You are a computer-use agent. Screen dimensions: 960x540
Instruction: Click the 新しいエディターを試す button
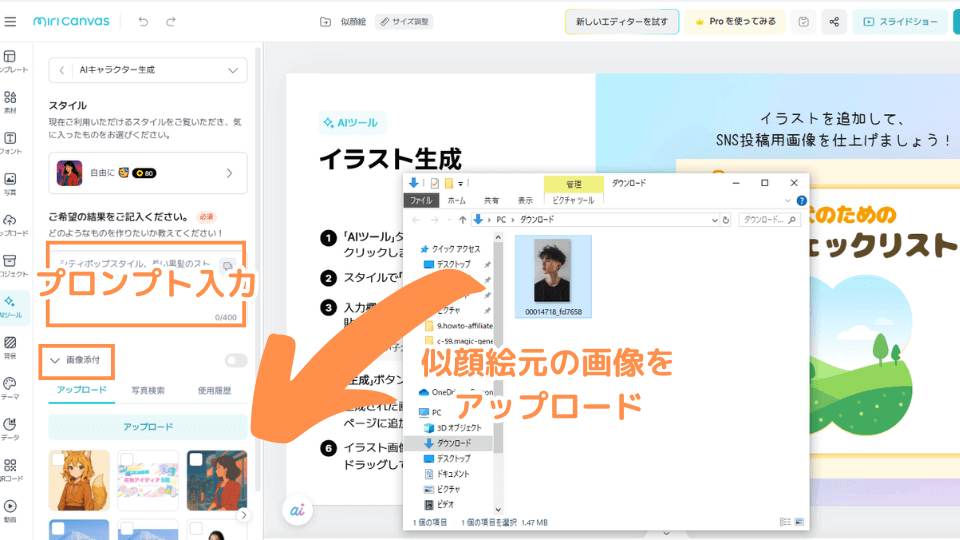click(621, 21)
